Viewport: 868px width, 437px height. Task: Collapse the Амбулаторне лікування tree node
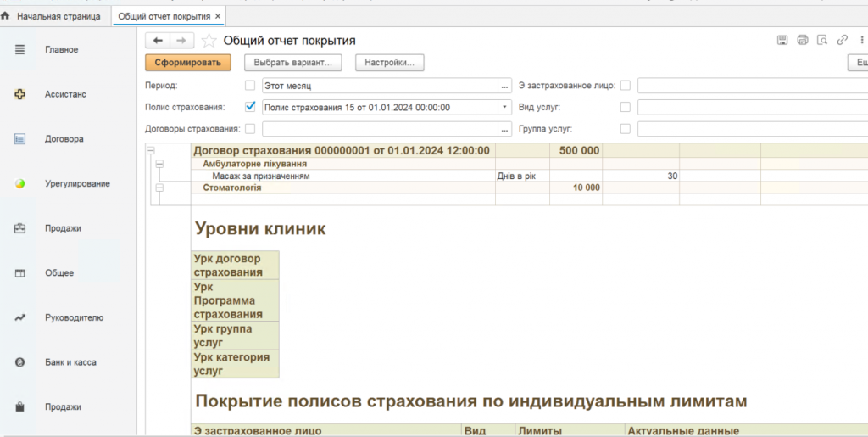click(159, 164)
